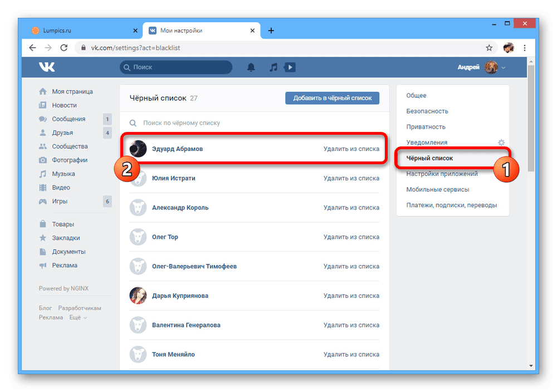557x392 pixels.
Task: Click the Моя страница home icon
Action: click(43, 92)
